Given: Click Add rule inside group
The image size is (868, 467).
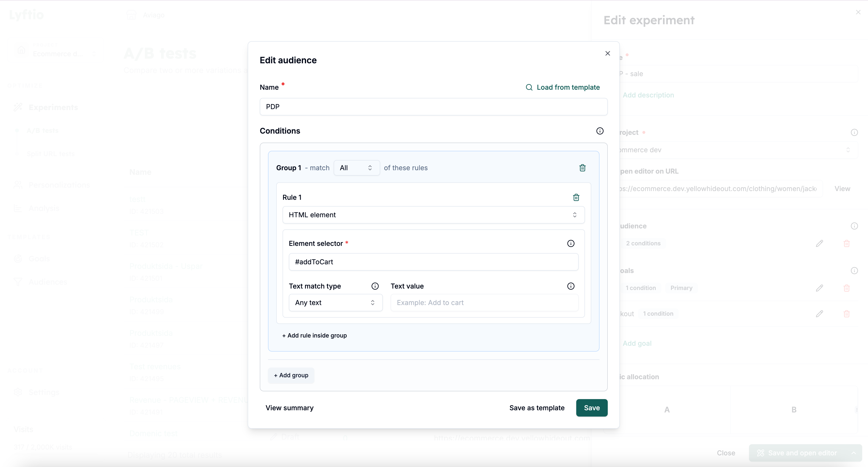Looking at the screenshot, I should 314,336.
